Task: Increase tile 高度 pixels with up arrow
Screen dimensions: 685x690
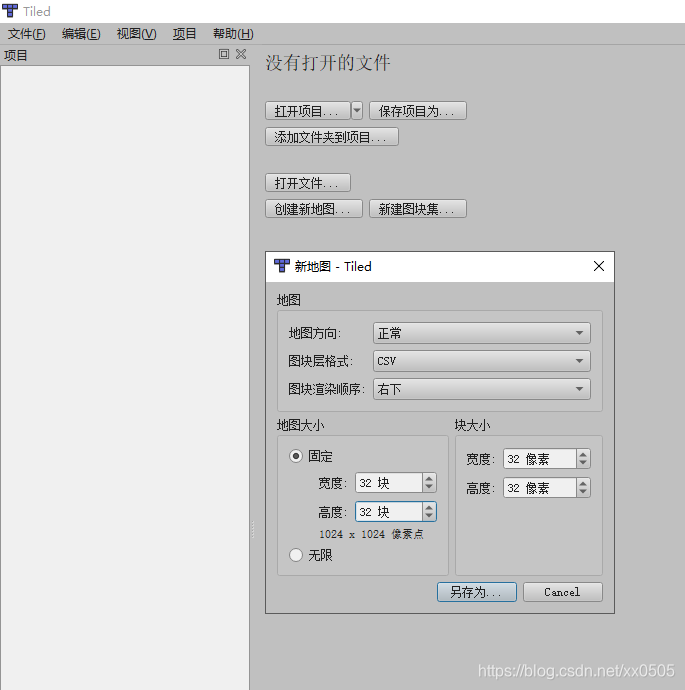Action: (583, 483)
